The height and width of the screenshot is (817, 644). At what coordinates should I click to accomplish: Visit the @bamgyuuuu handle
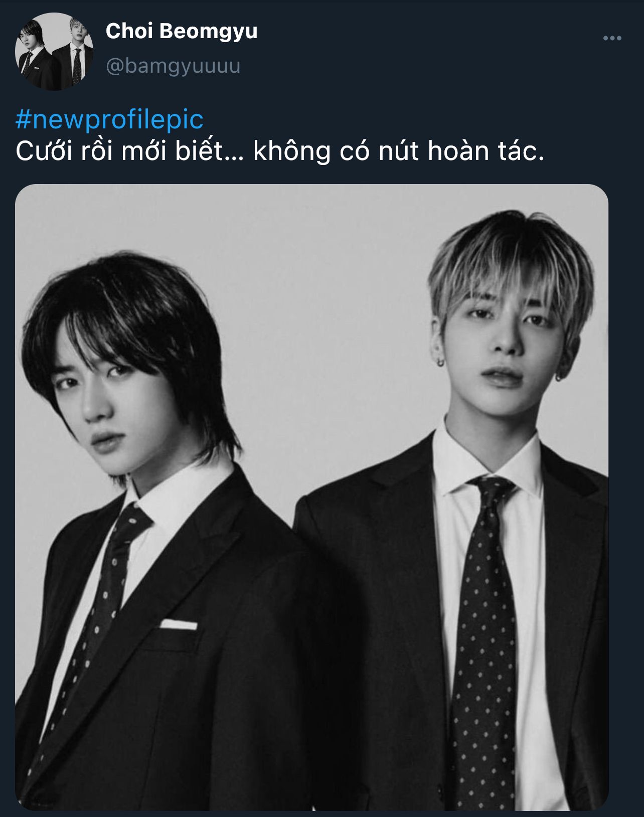[173, 66]
